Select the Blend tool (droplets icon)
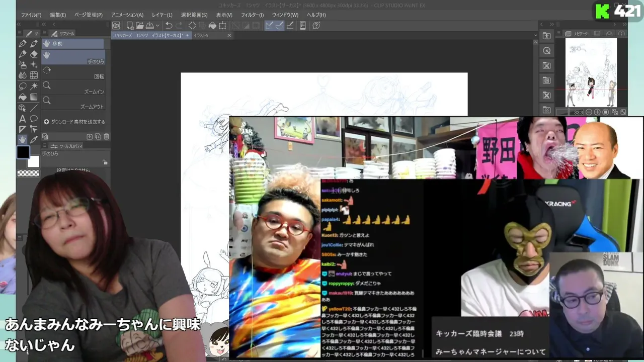Viewport: 644px width, 362px height. [x=23, y=75]
